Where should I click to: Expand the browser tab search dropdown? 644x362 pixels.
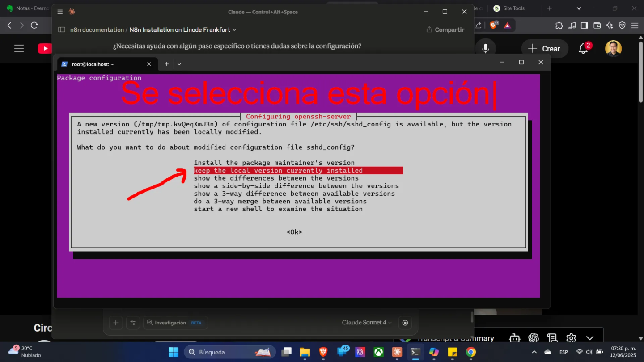pos(579,8)
